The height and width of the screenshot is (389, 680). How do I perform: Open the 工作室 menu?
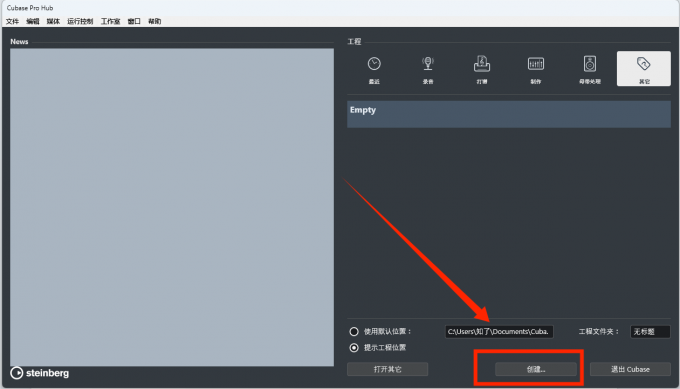(x=110, y=21)
